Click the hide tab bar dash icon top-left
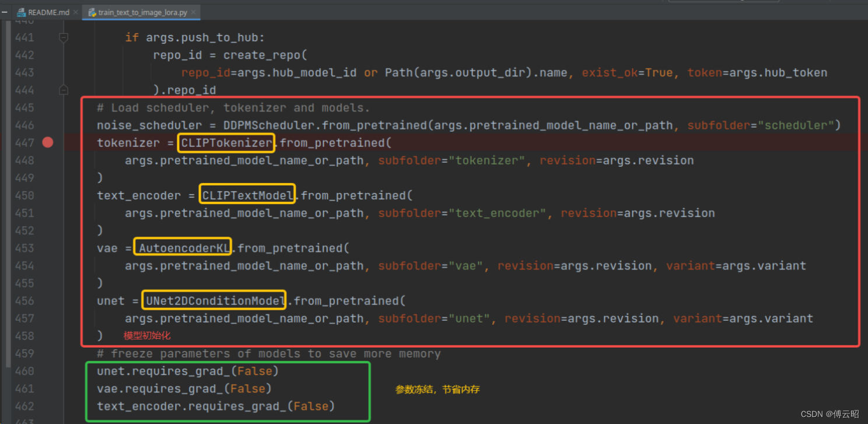Viewport: 868px width, 424px height. [x=5, y=10]
